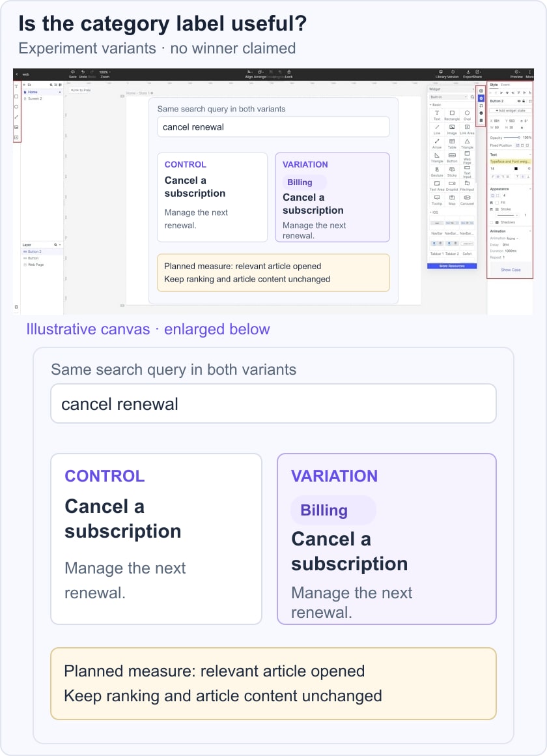Toggle the Stroke checkbox in Appearance
This screenshot has height=756, width=547.
pos(492,209)
